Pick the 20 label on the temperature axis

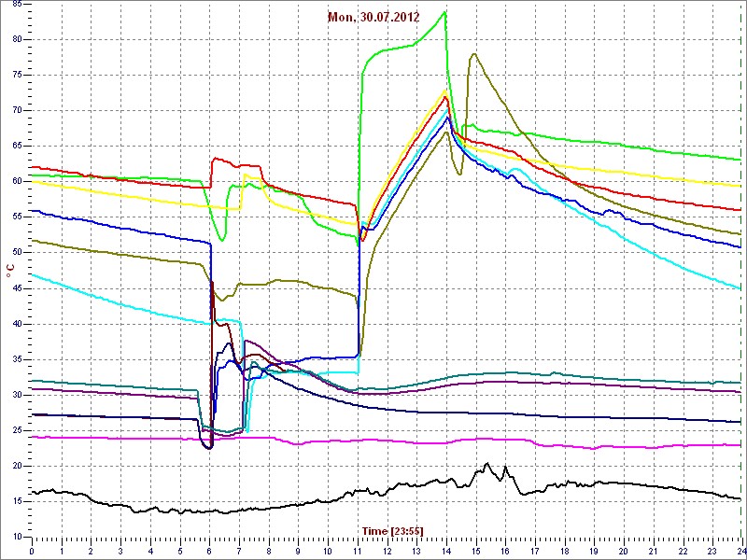(x=18, y=466)
